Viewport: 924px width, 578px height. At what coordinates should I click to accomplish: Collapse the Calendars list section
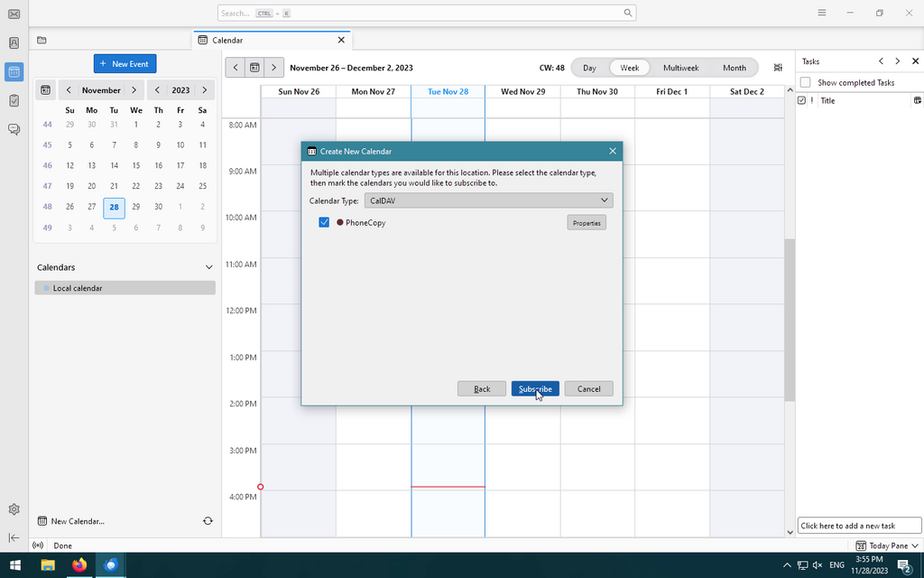(209, 267)
